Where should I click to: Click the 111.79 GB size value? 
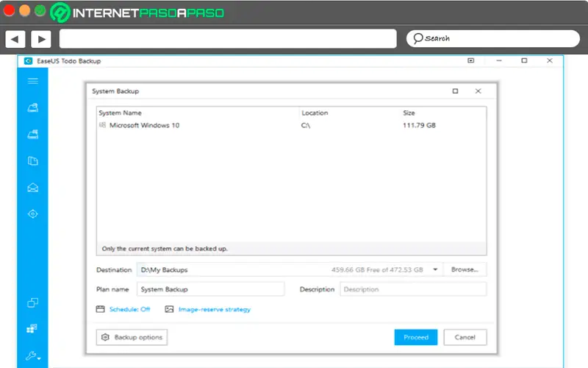point(419,125)
